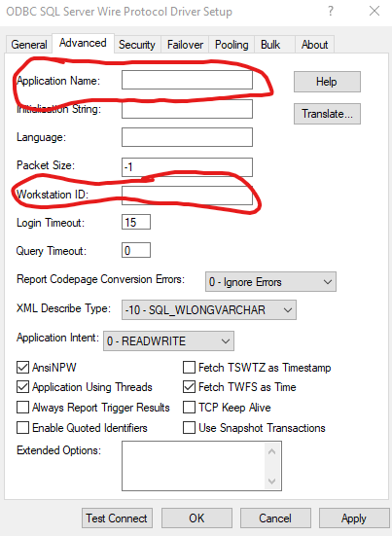The width and height of the screenshot is (392, 536).
Task: Expand the Application Intent dropdown
Action: (x=168, y=340)
